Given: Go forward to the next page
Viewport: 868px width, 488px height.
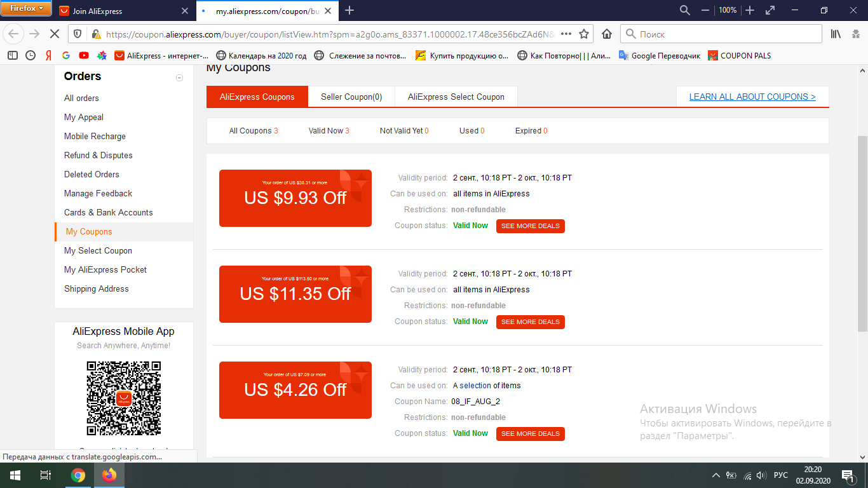Looking at the screenshot, I should coord(34,34).
